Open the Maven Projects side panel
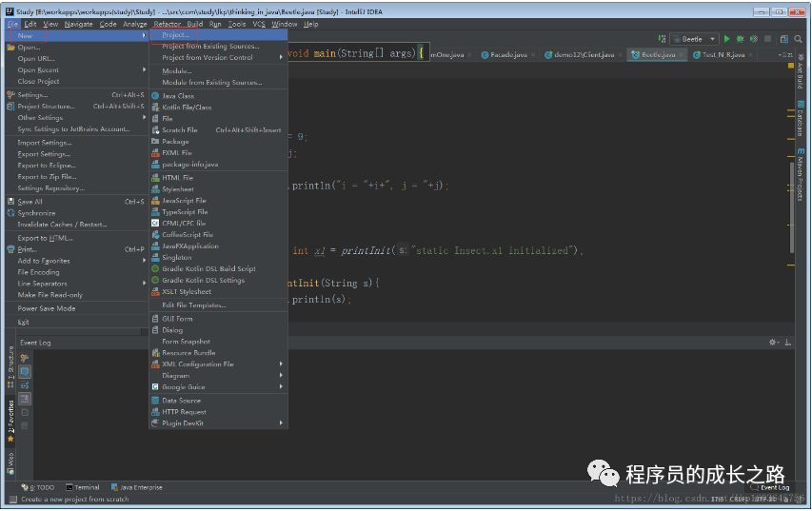The image size is (812, 511). pyautogui.click(x=801, y=174)
